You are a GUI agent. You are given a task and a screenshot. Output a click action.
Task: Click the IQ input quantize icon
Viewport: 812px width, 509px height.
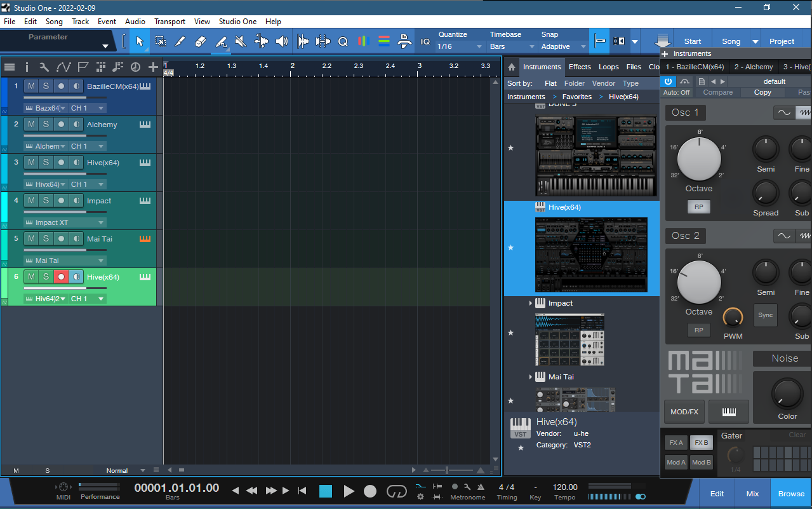coord(425,41)
